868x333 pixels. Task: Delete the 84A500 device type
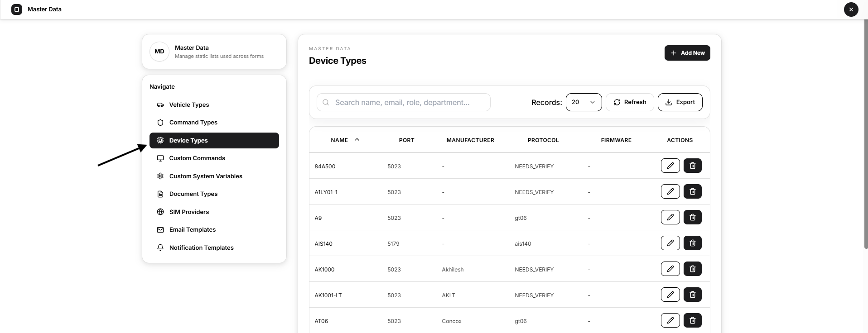pos(692,166)
